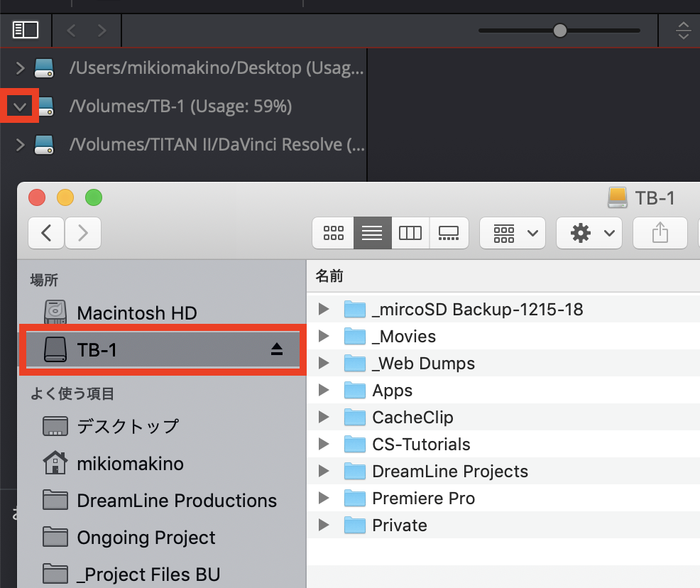
Task: Switch Finder to icon view
Action: (x=333, y=233)
